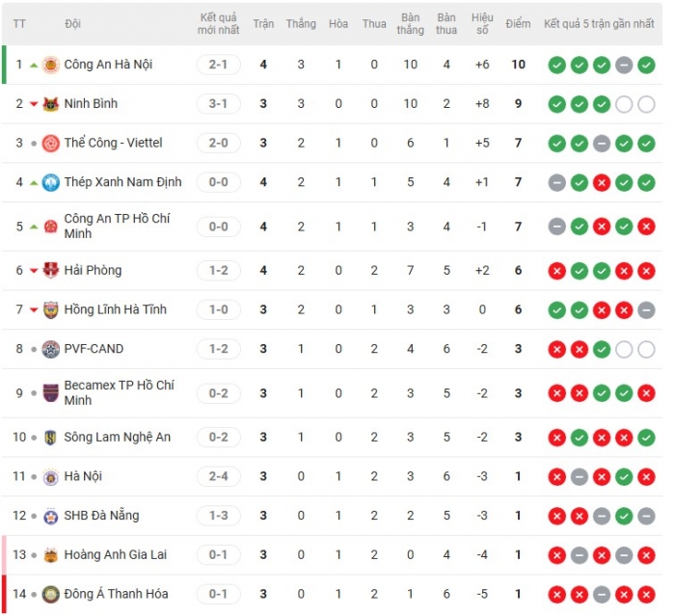Image resolution: width=675 pixels, height=616 pixels.
Task: Open Hoàng Anh Gia Lai team link
Action: tap(116, 554)
